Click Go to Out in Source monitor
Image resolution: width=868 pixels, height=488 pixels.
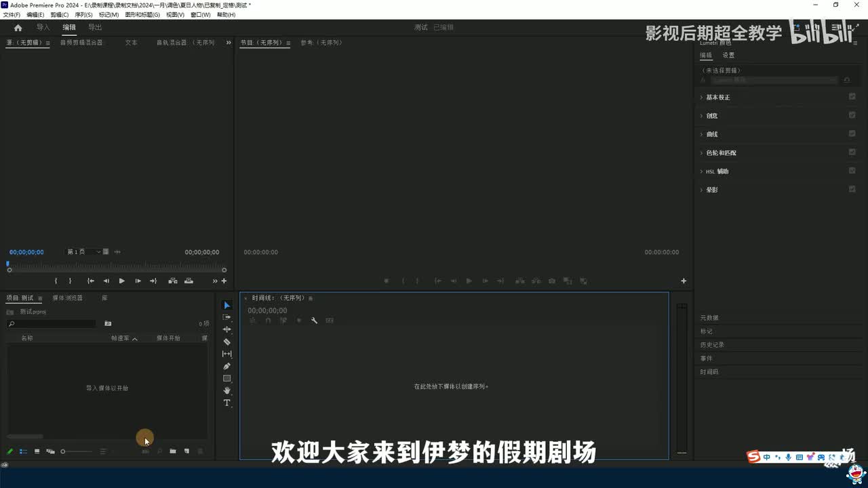tap(153, 281)
